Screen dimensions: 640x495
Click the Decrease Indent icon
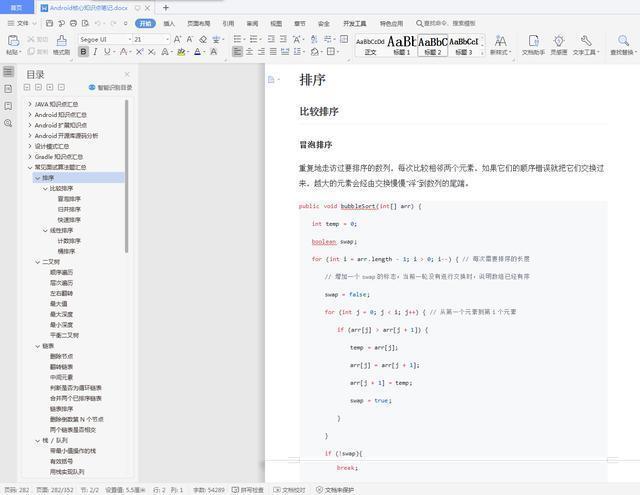click(271, 39)
